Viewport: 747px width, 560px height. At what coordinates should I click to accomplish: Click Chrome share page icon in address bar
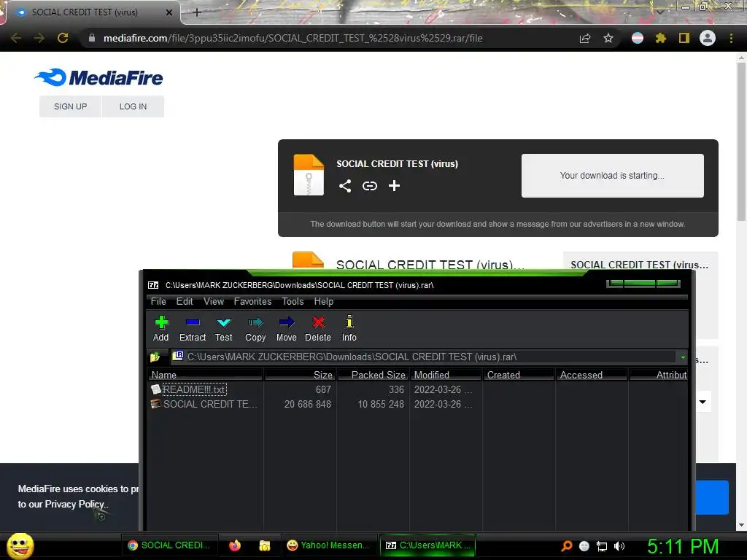coord(585,38)
